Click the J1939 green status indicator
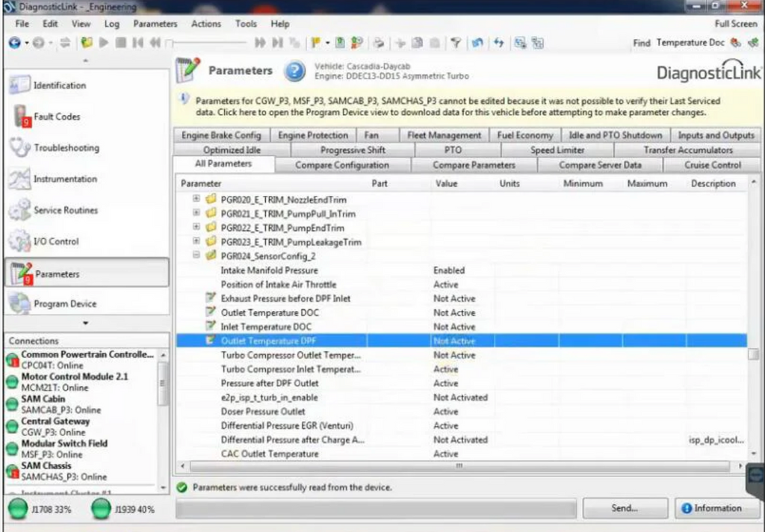Image resolution: width=765 pixels, height=532 pixels. tap(102, 510)
